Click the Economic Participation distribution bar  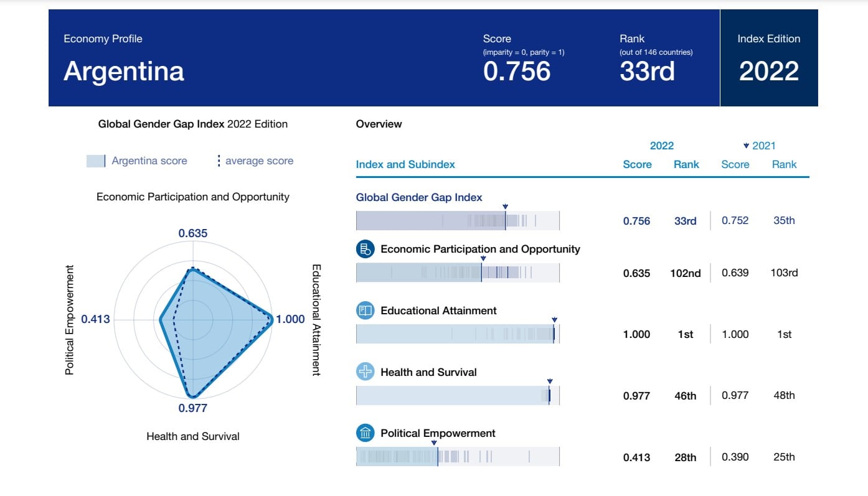coord(458,273)
